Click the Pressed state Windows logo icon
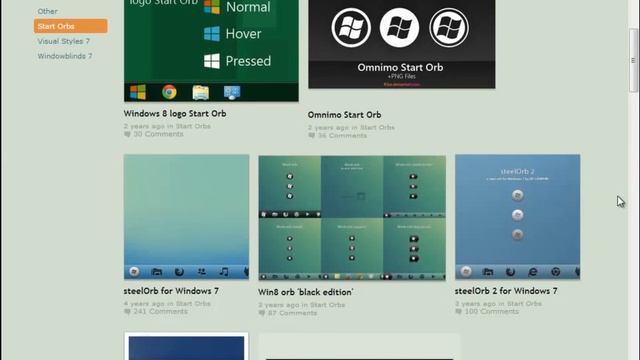This screenshot has width=640, height=360. [212, 61]
